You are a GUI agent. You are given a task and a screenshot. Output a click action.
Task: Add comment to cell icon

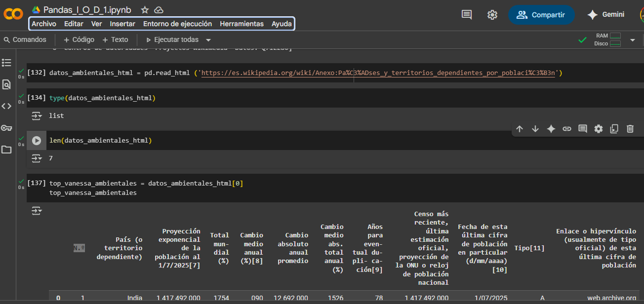pos(583,129)
